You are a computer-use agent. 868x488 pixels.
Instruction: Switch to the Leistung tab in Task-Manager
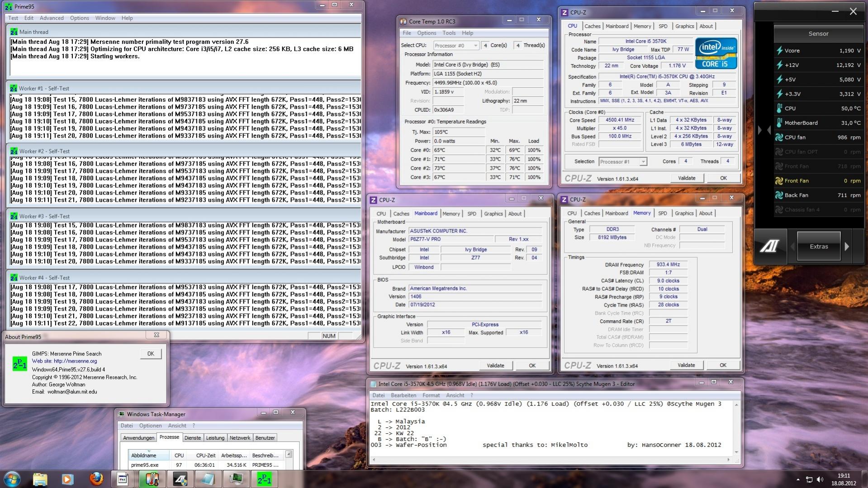215,438
